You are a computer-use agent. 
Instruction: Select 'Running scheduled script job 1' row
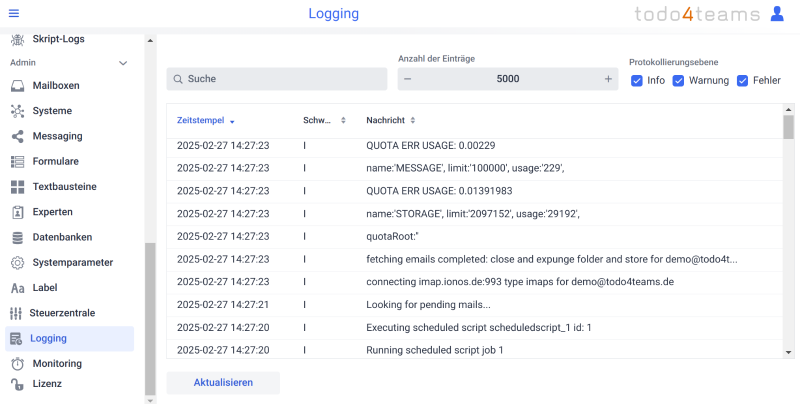474,350
